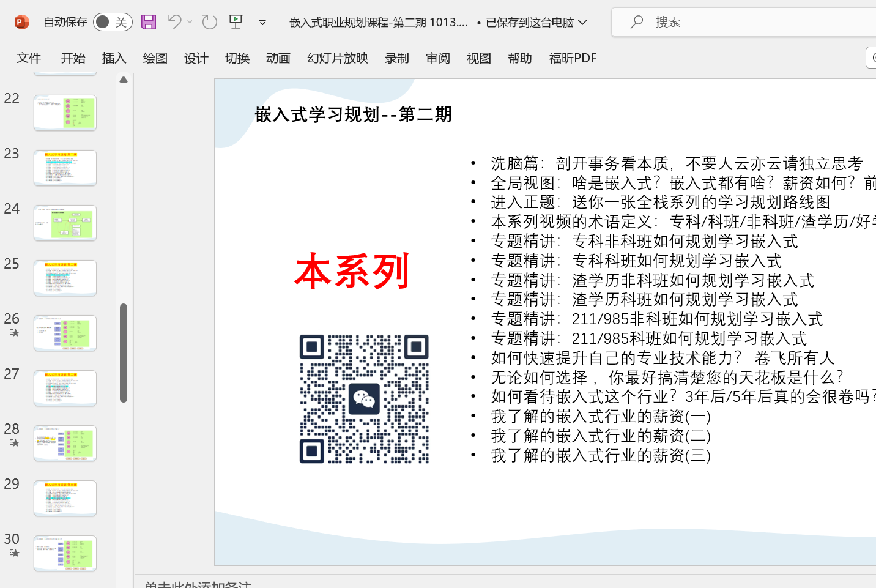Click the PowerPoint app logo icon
The width and height of the screenshot is (876, 588).
(x=21, y=23)
